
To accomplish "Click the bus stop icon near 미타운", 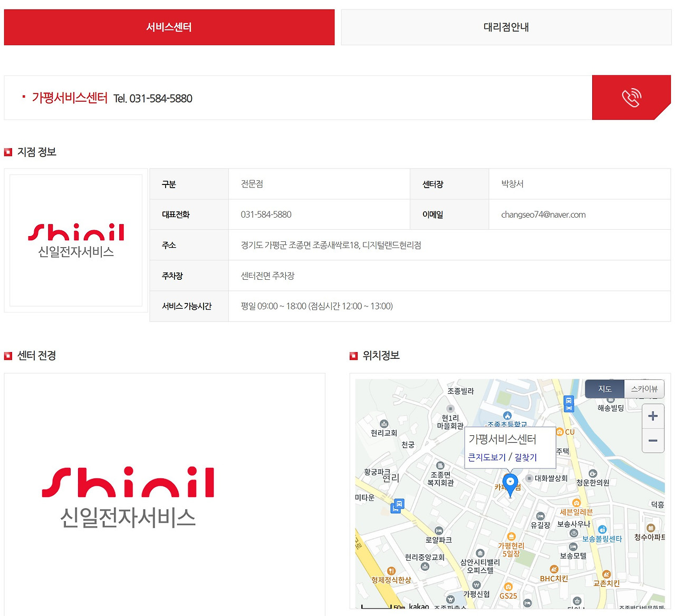I will pyautogui.click(x=398, y=506).
